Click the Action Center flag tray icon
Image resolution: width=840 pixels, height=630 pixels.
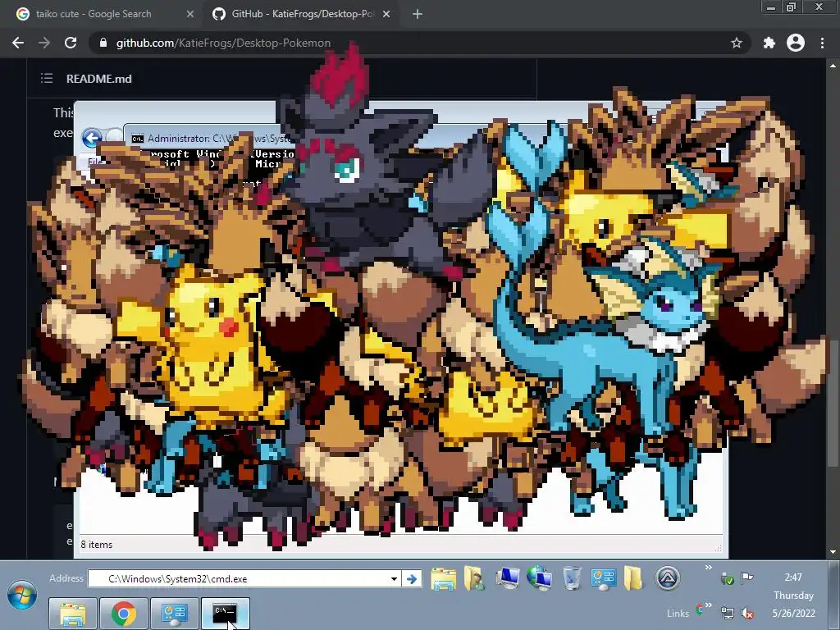746,577
